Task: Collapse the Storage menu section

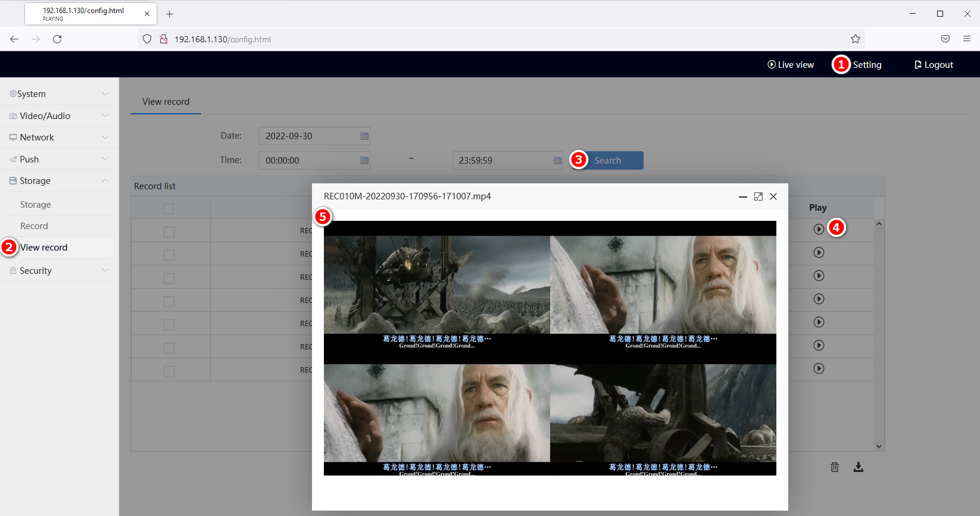Action: [58, 181]
